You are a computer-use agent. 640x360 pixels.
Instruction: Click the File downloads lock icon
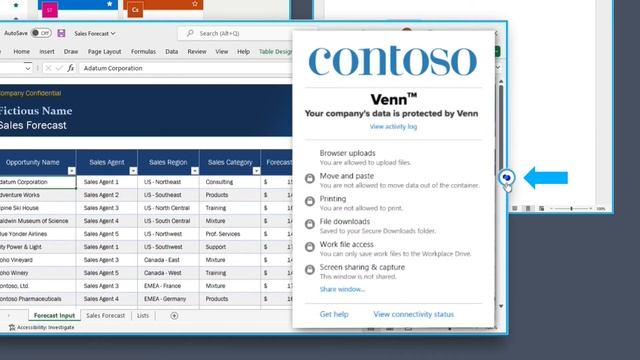pyautogui.click(x=310, y=224)
